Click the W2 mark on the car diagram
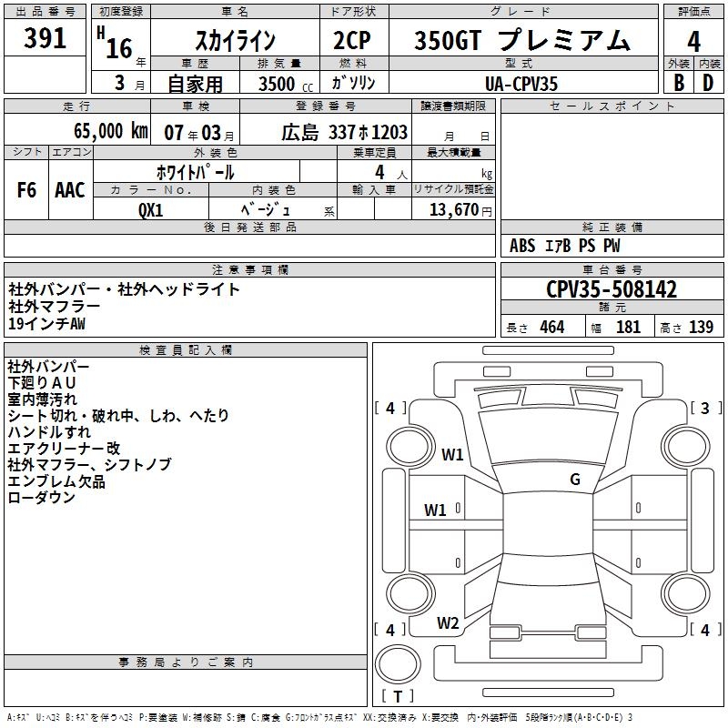 (448, 622)
